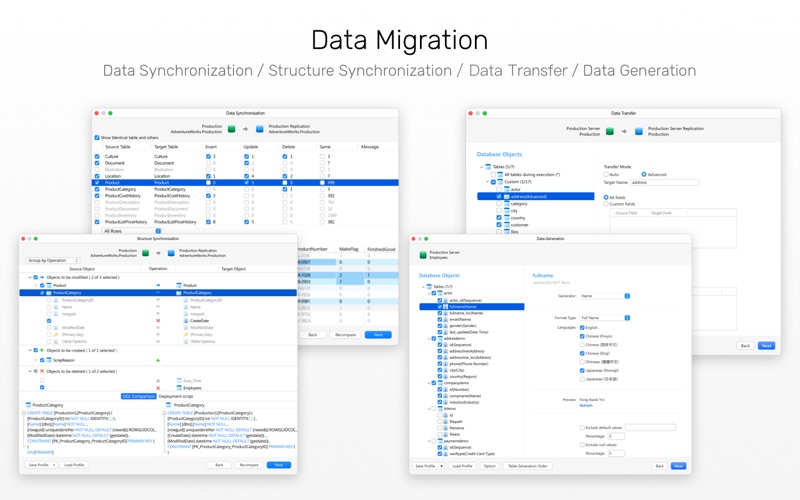The height and width of the screenshot is (500, 800).
Task: Toggle Delete checkbox for Location row
Action: (285, 176)
